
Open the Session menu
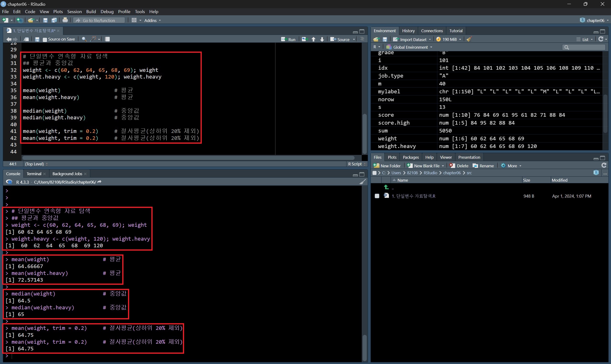tap(74, 11)
